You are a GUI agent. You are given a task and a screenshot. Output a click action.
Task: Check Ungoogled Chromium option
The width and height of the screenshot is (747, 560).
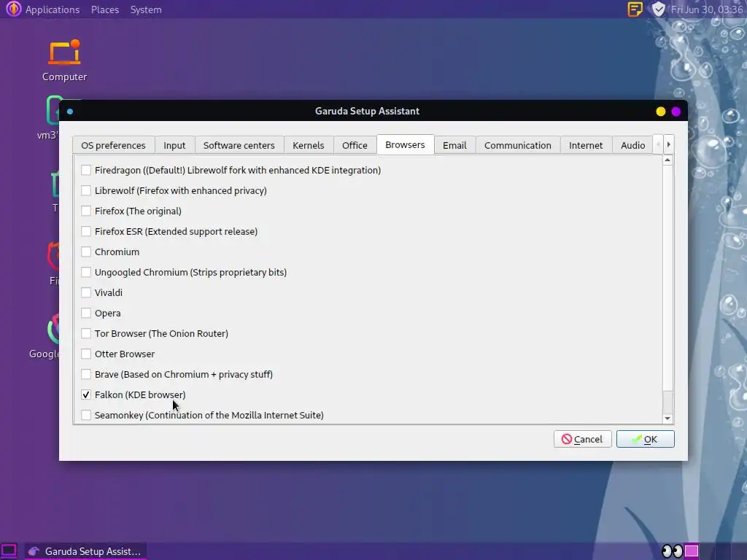point(86,273)
